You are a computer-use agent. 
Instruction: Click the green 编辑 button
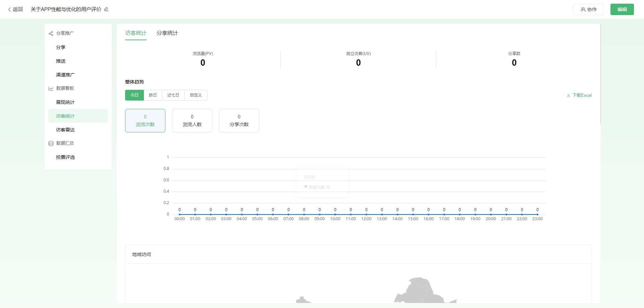pos(622,9)
